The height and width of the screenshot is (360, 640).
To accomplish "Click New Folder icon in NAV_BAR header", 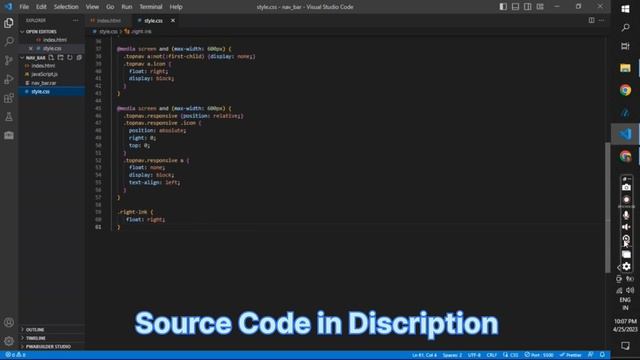I will pyautogui.click(x=60, y=58).
